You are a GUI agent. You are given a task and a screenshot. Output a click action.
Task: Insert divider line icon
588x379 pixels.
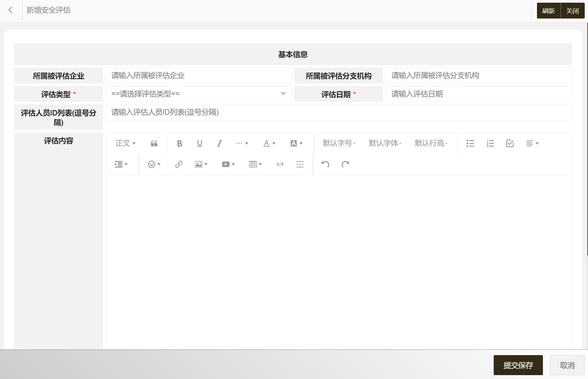(x=300, y=164)
